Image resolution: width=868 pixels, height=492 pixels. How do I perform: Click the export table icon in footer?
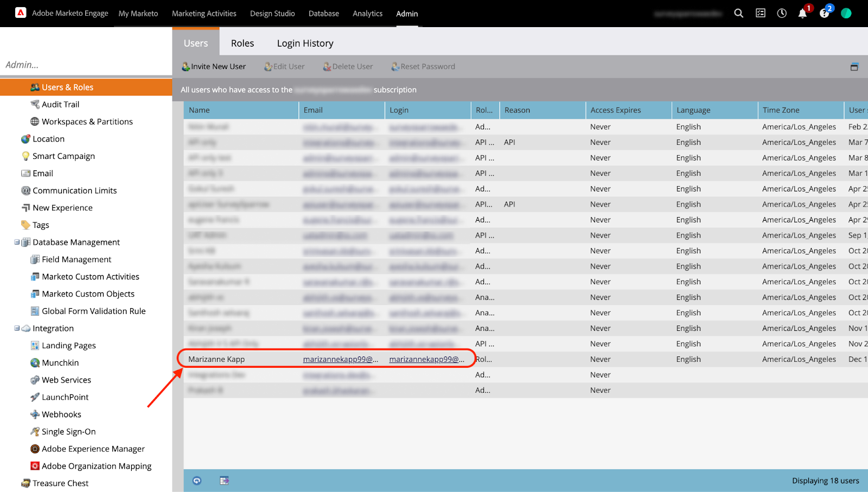224,481
